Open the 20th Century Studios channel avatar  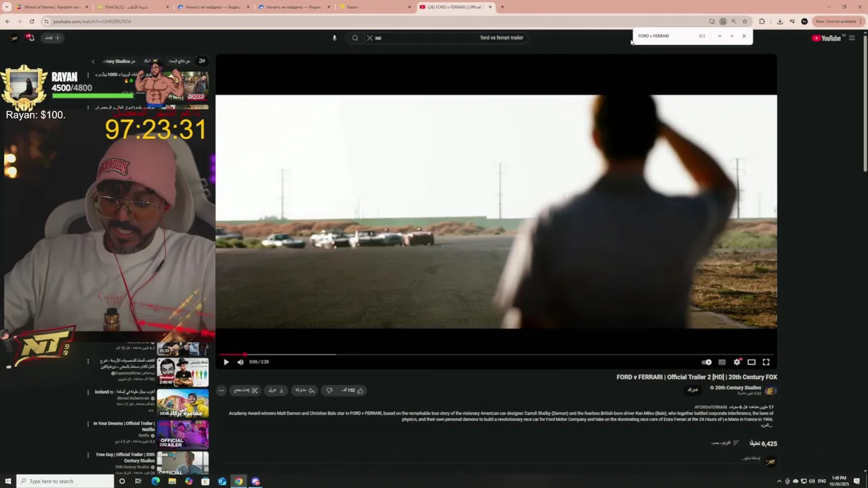pos(770,390)
